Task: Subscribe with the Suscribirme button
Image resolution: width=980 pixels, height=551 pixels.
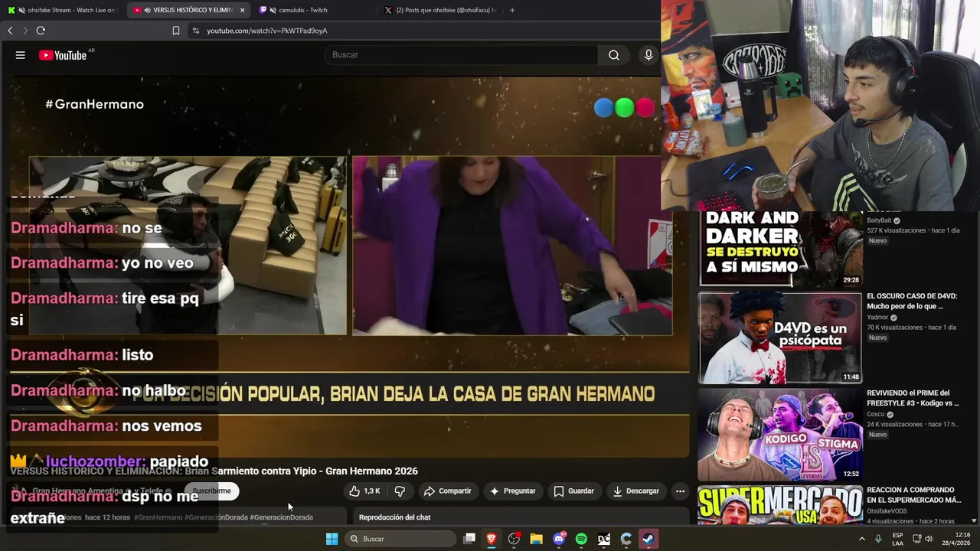Action: (211, 491)
